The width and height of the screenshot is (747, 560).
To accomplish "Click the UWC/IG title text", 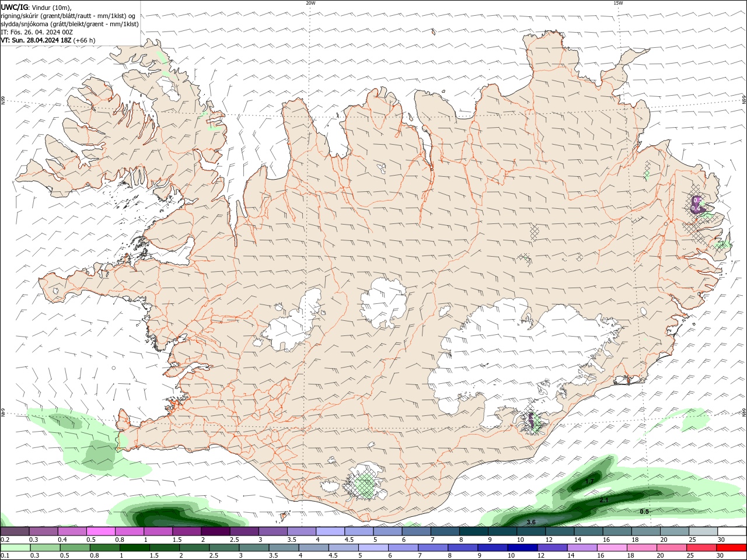I will coord(15,7).
